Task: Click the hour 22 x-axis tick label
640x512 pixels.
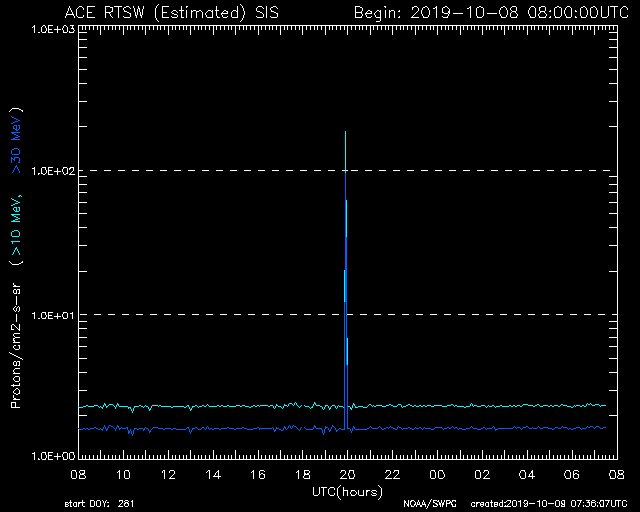Action: pos(391,474)
